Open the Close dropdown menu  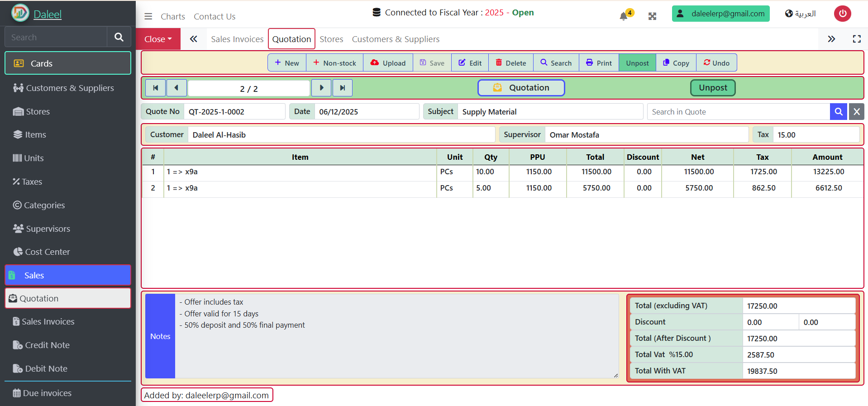tap(158, 39)
